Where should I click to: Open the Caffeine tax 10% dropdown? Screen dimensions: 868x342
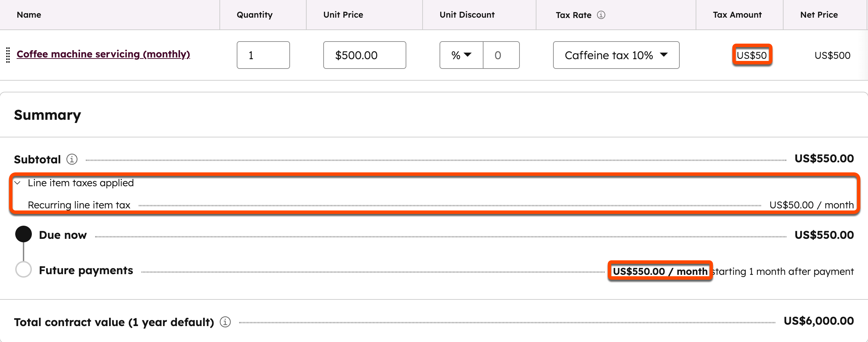pos(616,55)
